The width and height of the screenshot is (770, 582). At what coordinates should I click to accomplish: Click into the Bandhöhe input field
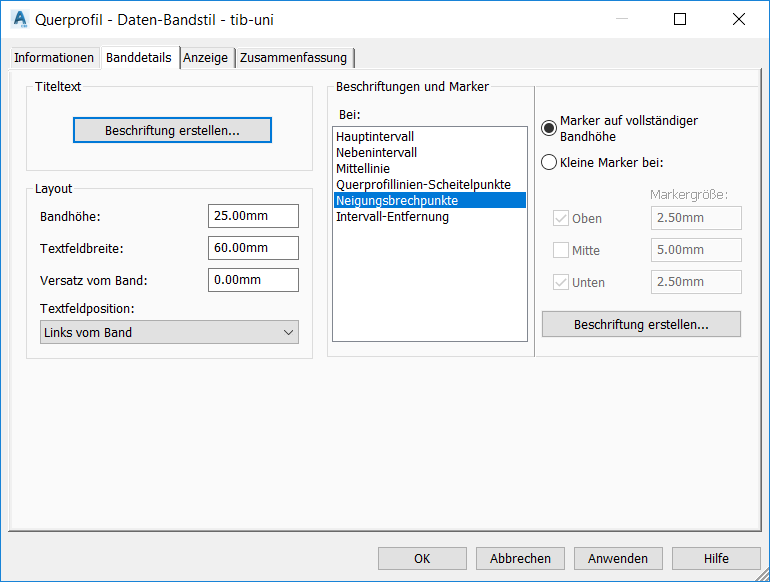253,216
